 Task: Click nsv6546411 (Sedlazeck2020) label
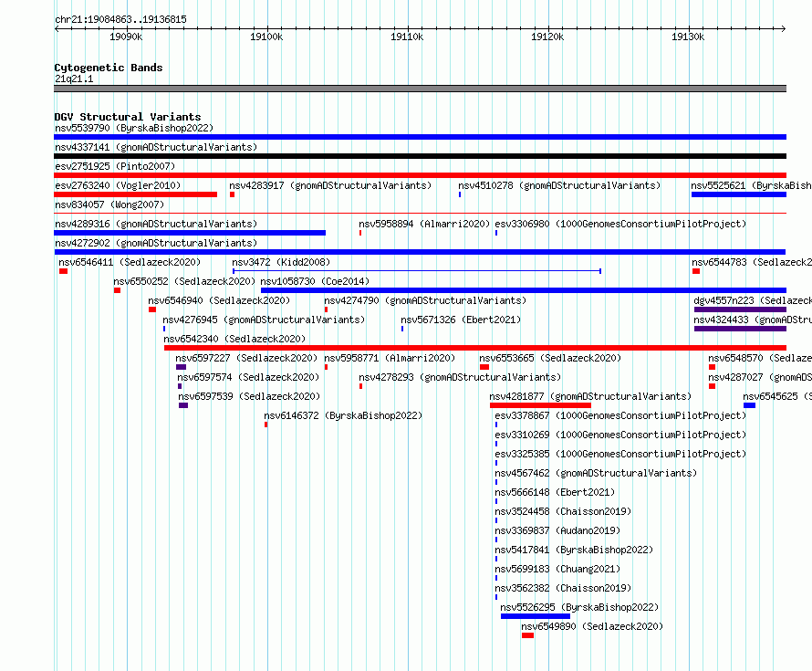coord(130,262)
